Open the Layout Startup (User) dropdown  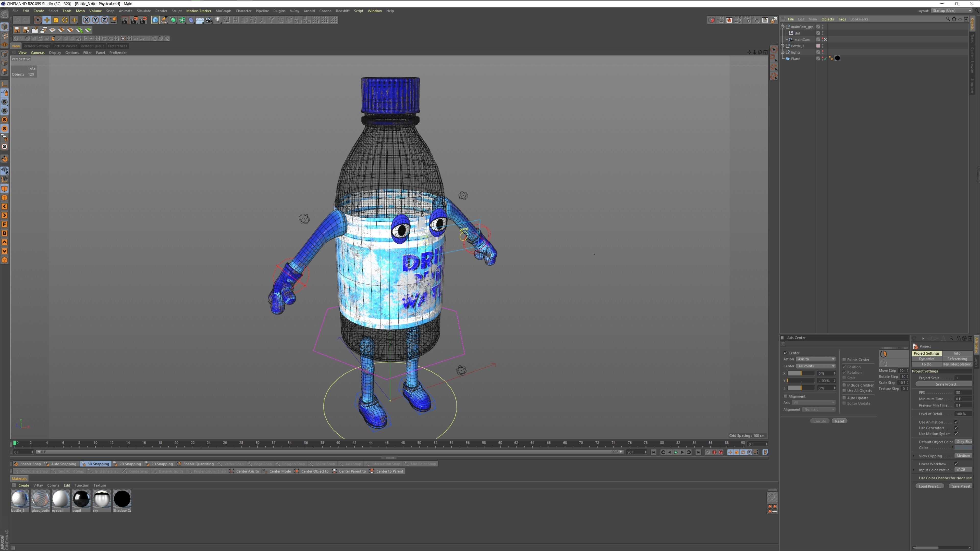pyautogui.click(x=951, y=11)
